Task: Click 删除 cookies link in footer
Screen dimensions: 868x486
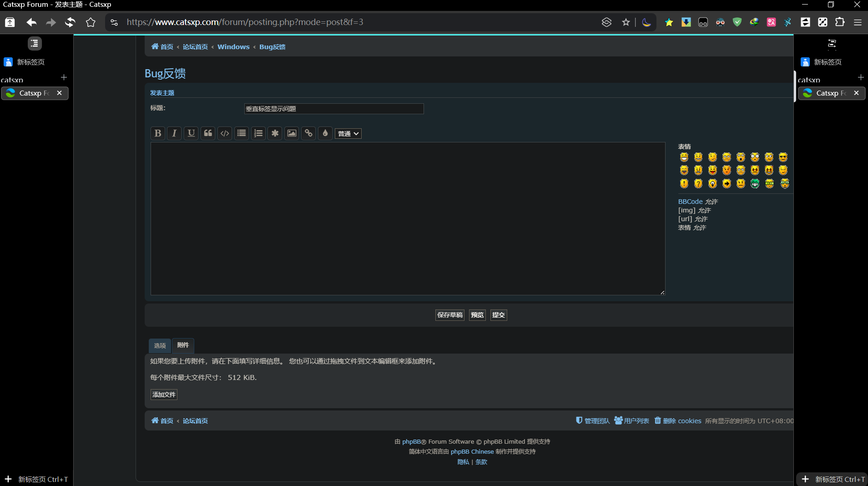Action: coord(678,421)
